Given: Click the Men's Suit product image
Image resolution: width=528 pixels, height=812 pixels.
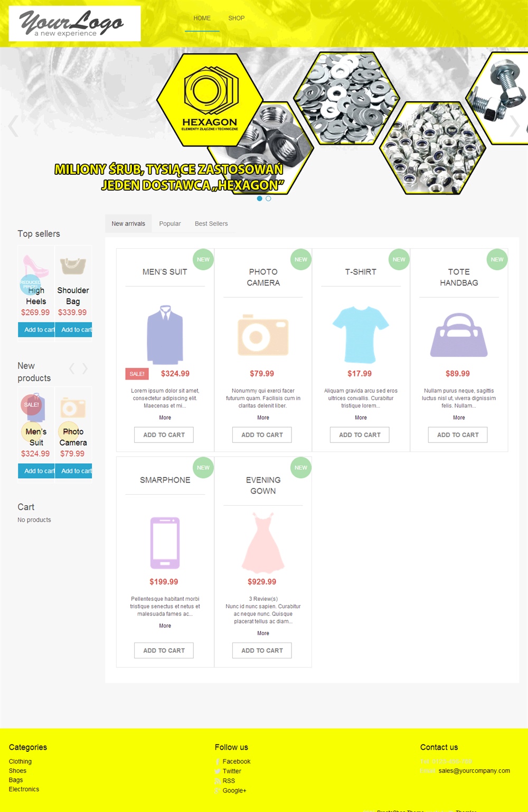Looking at the screenshot, I should pyautogui.click(x=165, y=335).
